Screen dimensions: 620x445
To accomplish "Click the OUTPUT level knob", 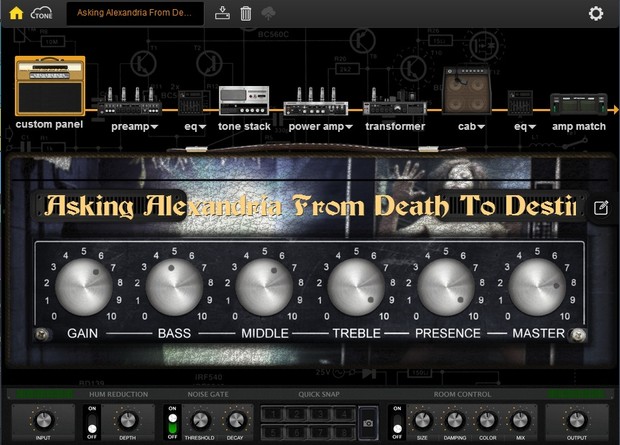I will coord(577,420).
